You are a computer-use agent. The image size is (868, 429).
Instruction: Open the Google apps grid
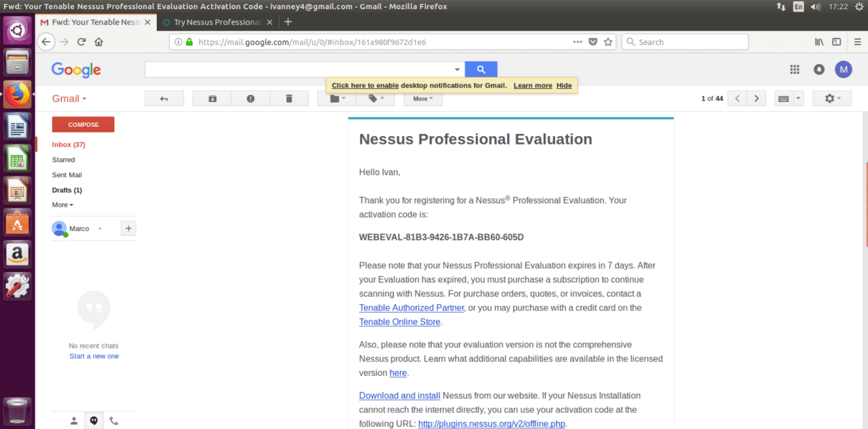click(x=795, y=69)
